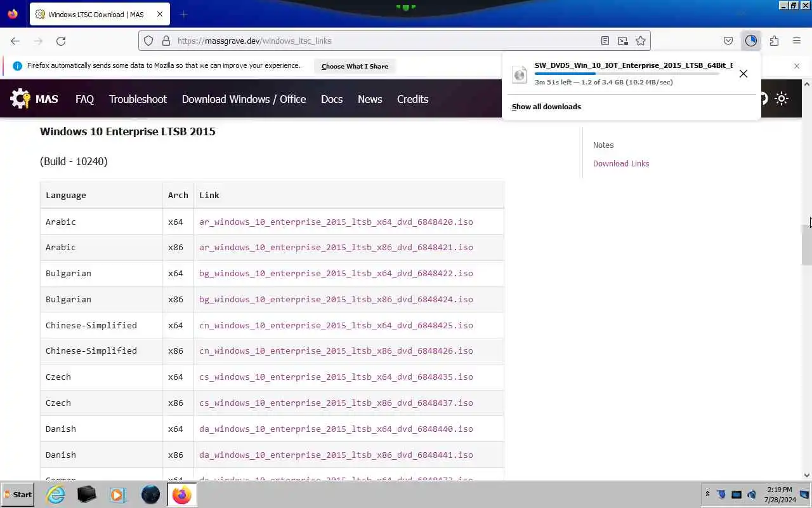Image resolution: width=812 pixels, height=508 pixels.
Task: Click the (Build - 10240) text
Action: [74, 161]
